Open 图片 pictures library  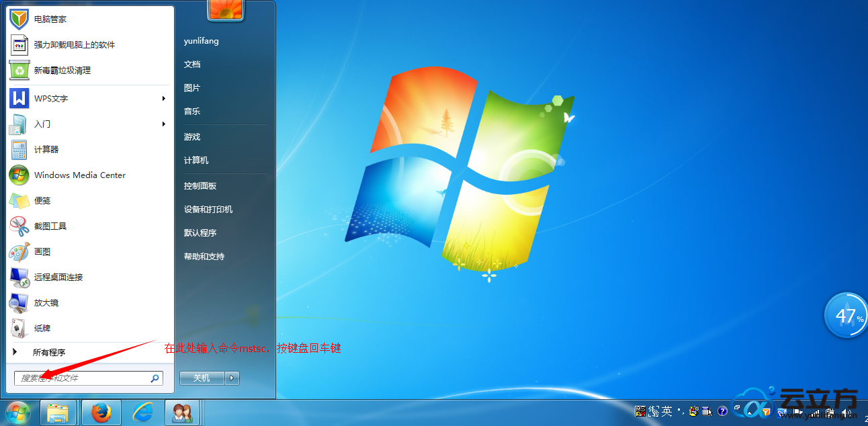pyautogui.click(x=192, y=87)
